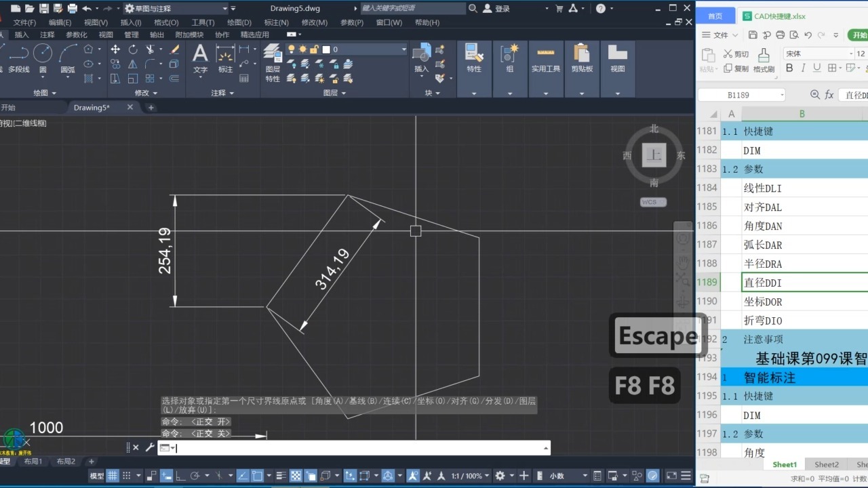
Task: Click the Insert block (插入) icon
Action: point(422,58)
